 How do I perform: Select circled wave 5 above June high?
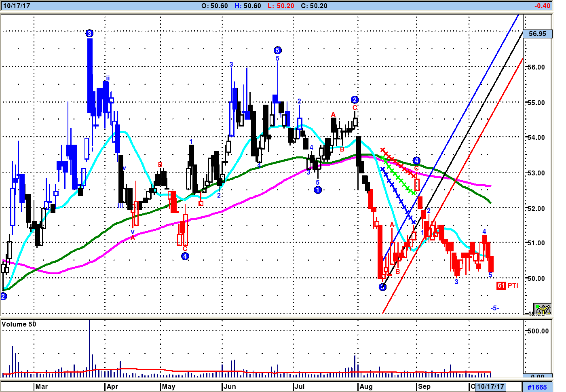click(277, 50)
